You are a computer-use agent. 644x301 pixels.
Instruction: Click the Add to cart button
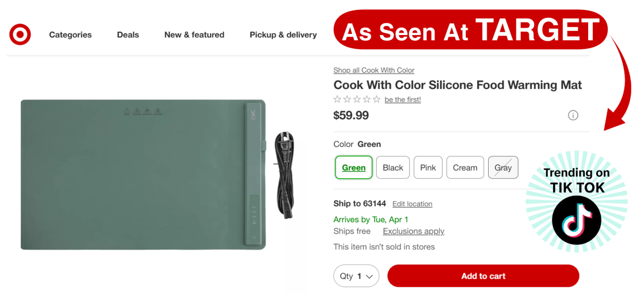click(x=483, y=276)
